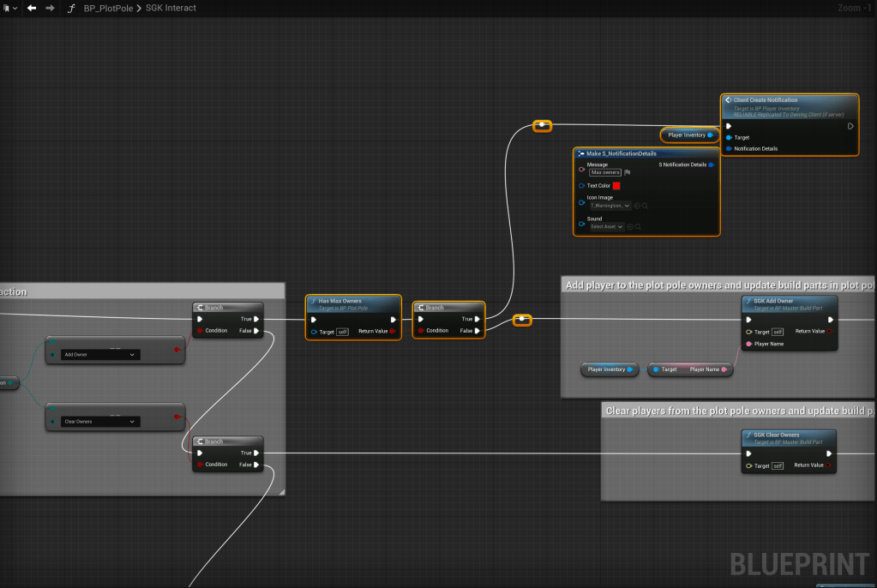Click the forward navigation arrow

[x=50, y=8]
